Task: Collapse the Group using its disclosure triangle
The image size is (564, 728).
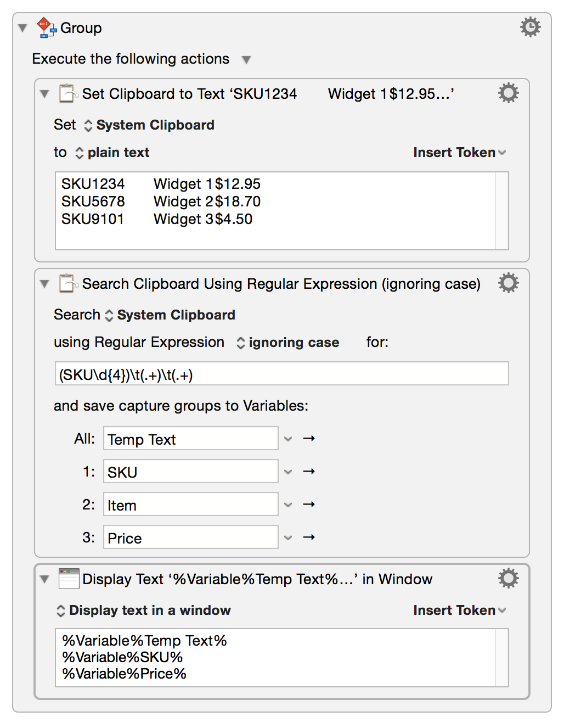Action: 22,28
